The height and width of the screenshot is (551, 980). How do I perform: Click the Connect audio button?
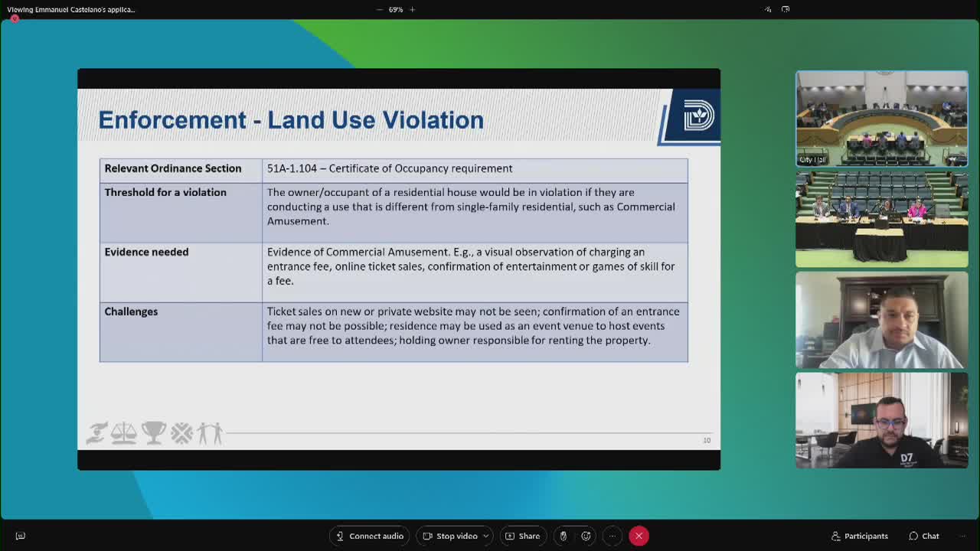coord(370,536)
